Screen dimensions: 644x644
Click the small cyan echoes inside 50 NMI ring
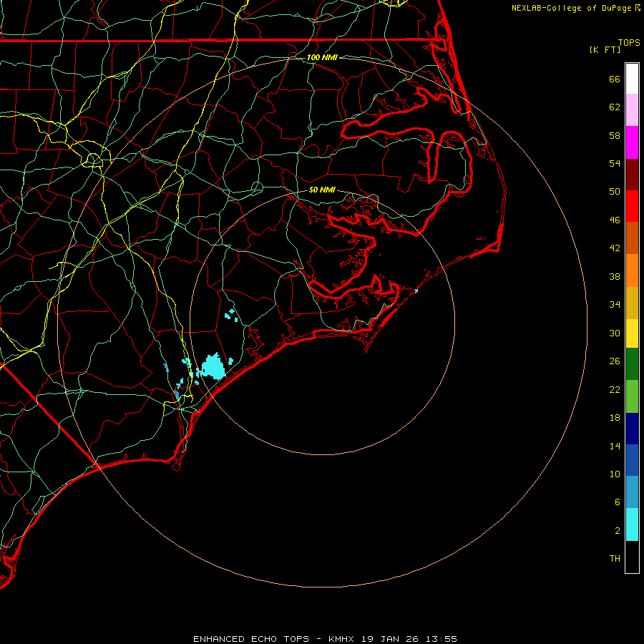tap(232, 316)
